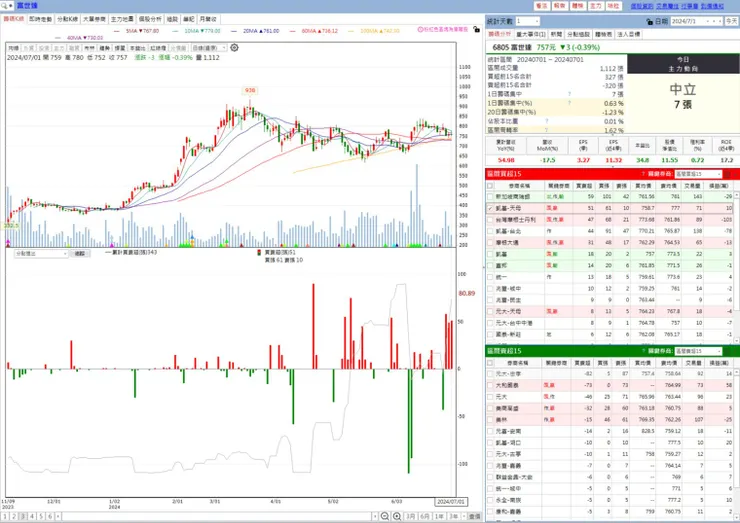Open the 關鍵券商 dropdown in 區間賣超15 header

(719, 351)
